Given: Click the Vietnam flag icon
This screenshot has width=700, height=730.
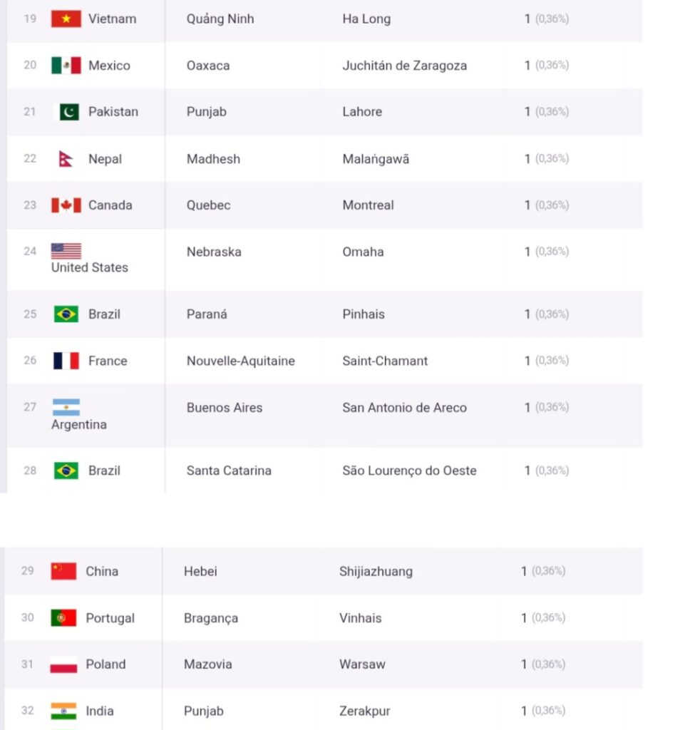Looking at the screenshot, I should [x=66, y=19].
